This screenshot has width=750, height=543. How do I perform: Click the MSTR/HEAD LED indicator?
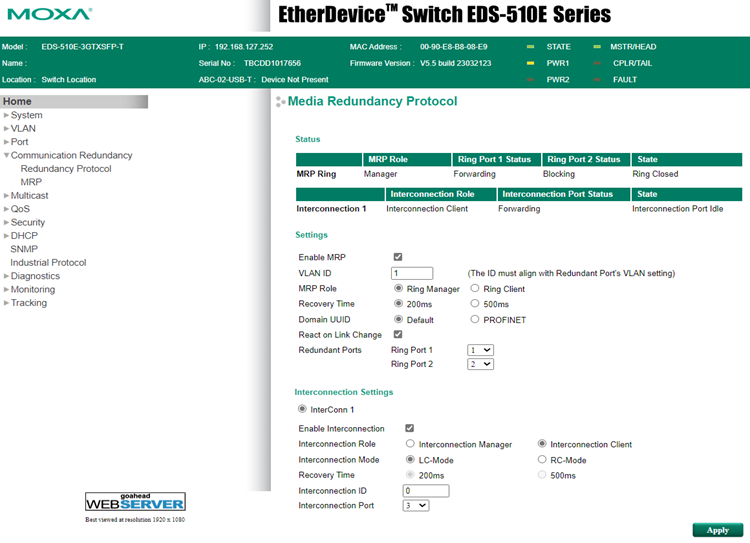(x=597, y=47)
